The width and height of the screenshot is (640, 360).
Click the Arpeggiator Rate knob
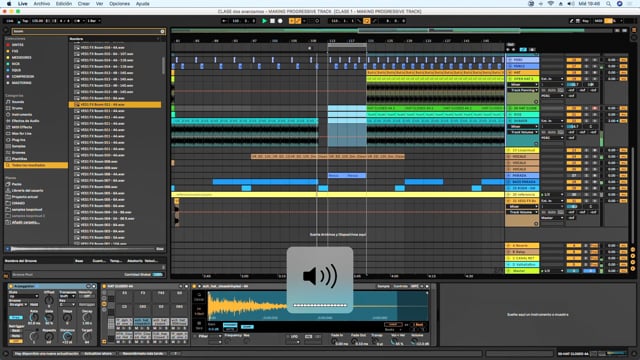[x=34, y=317]
